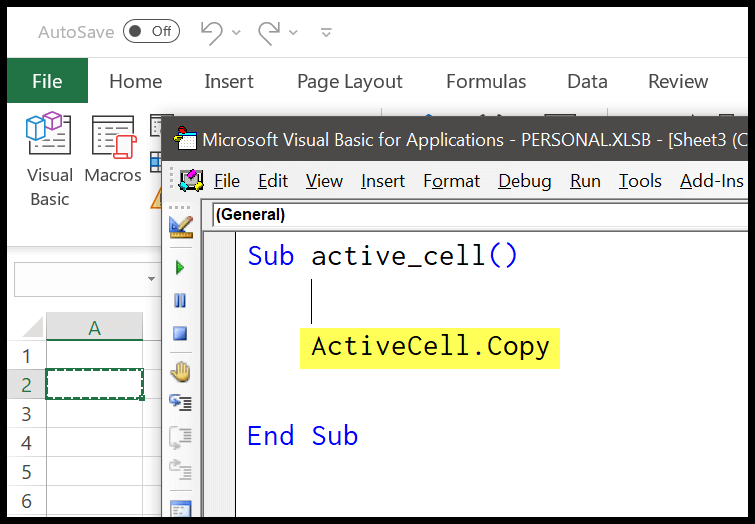Open the VBA Debug menu
The height and width of the screenshot is (524, 755).
[525, 181]
